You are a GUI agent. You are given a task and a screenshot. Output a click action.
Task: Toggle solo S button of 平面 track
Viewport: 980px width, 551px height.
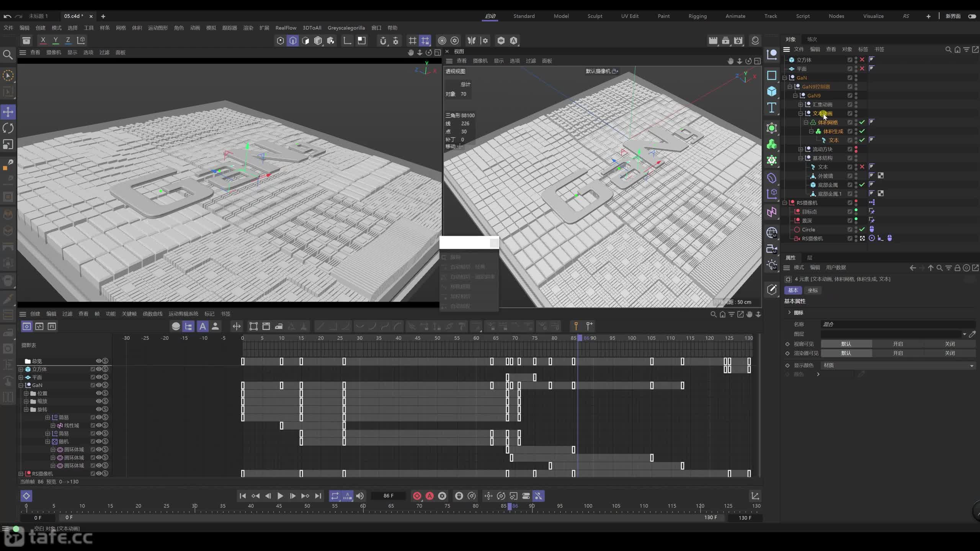tap(105, 377)
